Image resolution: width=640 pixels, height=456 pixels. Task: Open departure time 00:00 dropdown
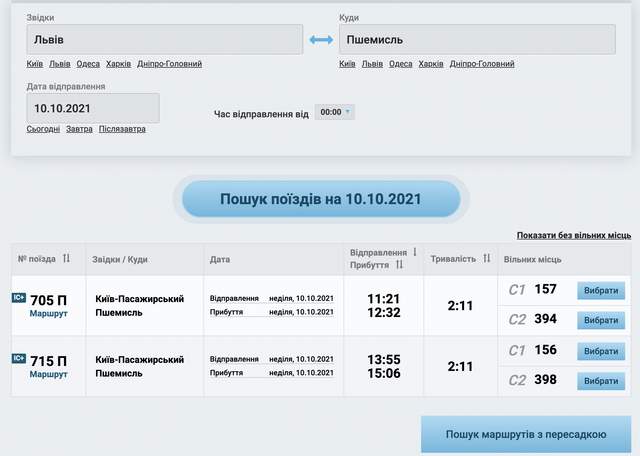click(x=334, y=113)
